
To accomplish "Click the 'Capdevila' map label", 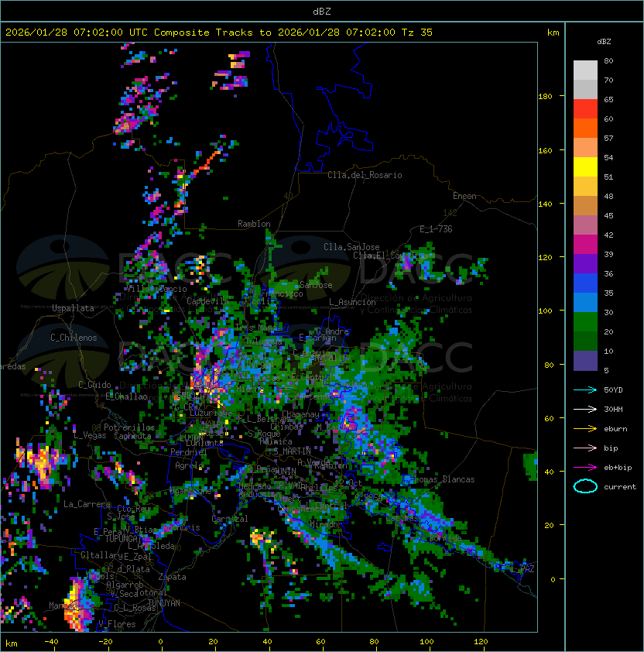I will click(x=207, y=301).
